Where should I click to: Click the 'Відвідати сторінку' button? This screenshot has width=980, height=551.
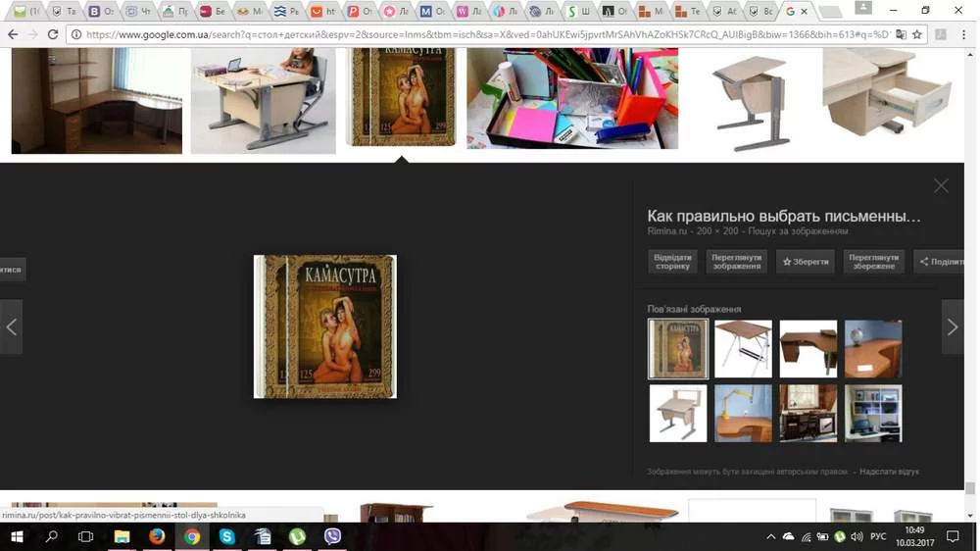[x=672, y=262]
